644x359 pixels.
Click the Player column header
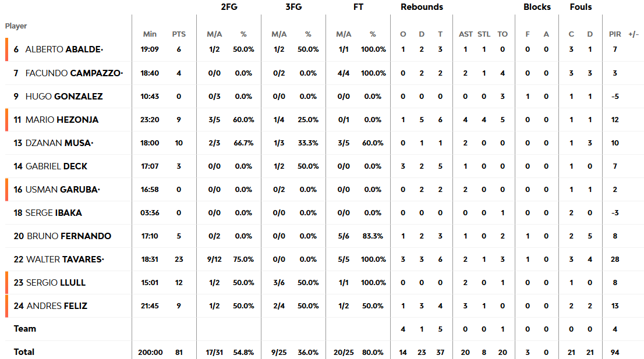click(x=16, y=26)
